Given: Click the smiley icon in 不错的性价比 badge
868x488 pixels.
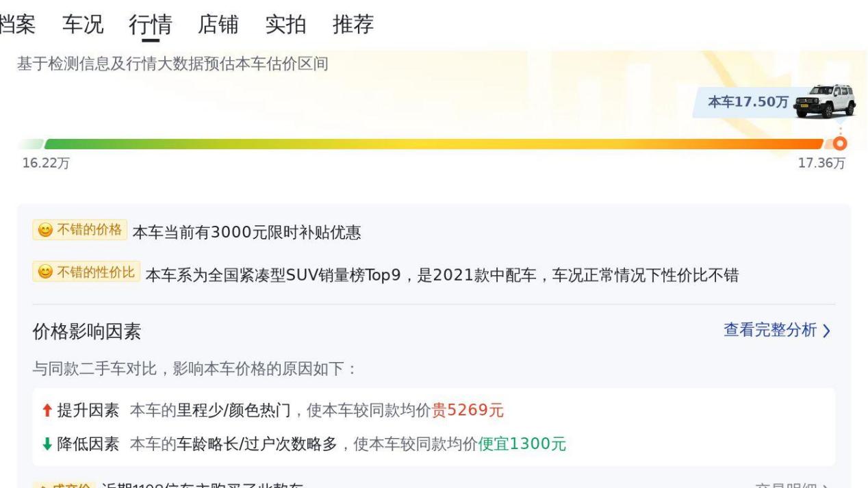Looking at the screenshot, I should pos(44,272).
